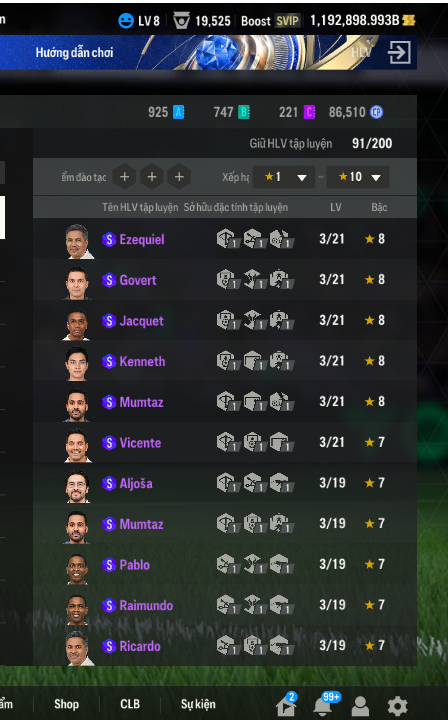Click the exit arrow icon beside HLV
The height and width of the screenshot is (720, 448).
pyautogui.click(x=399, y=52)
